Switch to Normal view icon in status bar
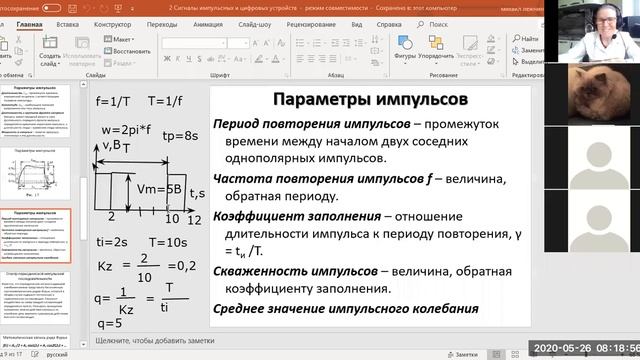640x360 pixels. (x=497, y=355)
